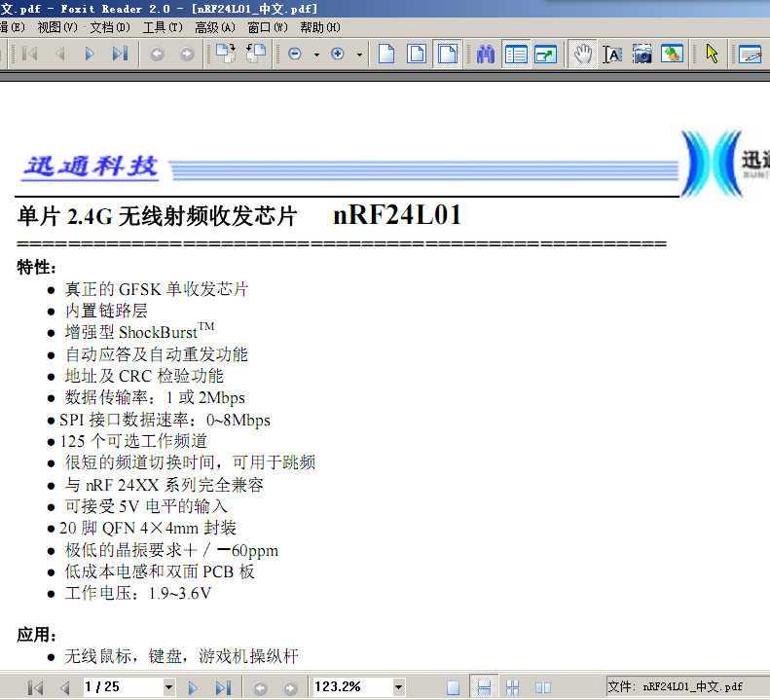Viewport: 770px width, 700px height.
Task: Open the 高级(A) menu
Action: click(x=215, y=27)
